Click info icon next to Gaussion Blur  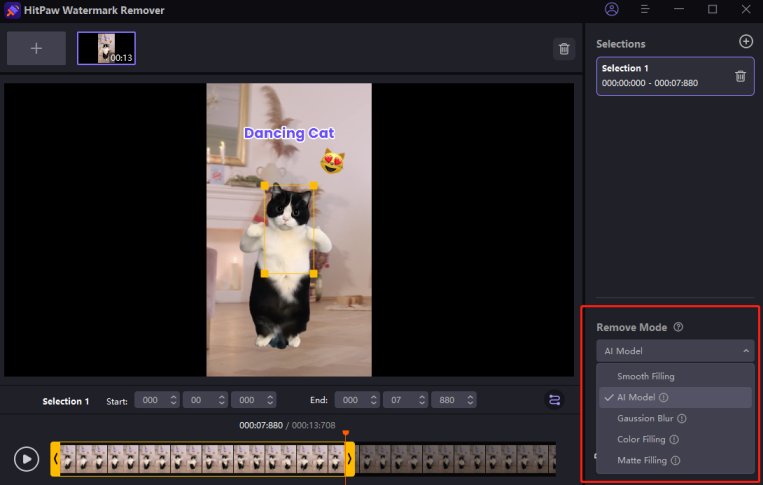[x=679, y=418]
